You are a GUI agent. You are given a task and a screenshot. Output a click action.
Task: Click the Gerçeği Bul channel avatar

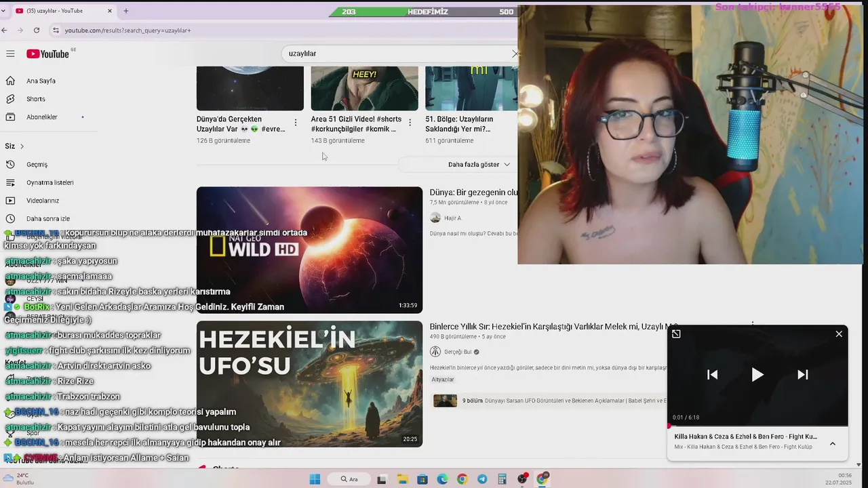click(435, 352)
